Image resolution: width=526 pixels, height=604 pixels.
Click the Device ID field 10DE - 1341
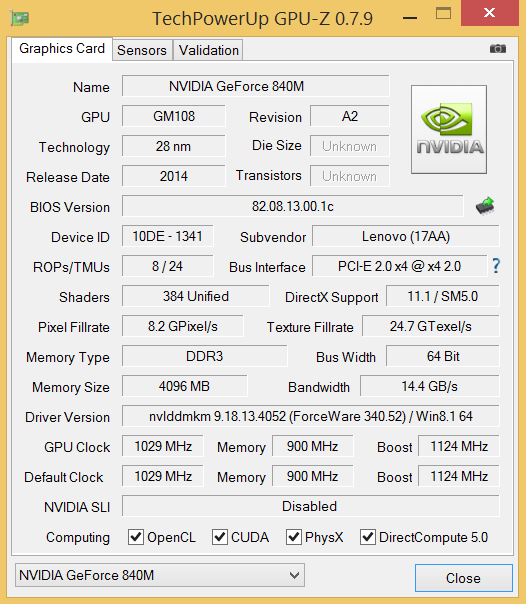coord(168,236)
